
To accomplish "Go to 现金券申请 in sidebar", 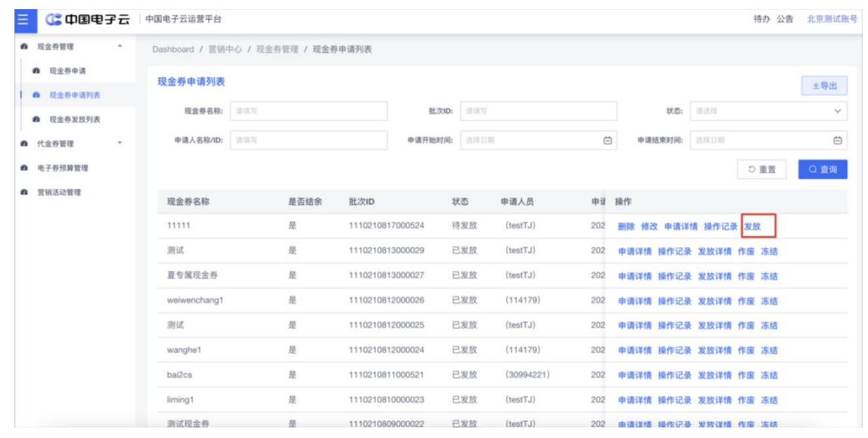I will coord(67,71).
